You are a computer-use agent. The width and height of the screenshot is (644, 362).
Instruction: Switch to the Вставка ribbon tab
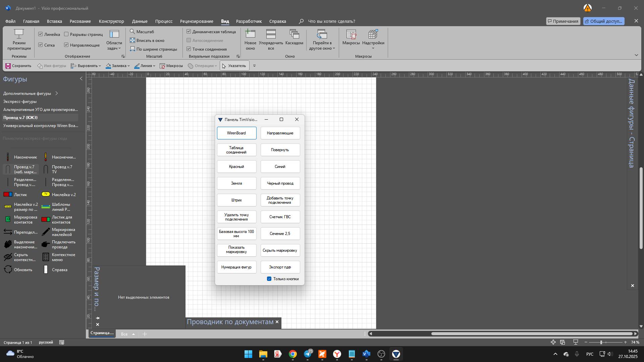click(54, 21)
